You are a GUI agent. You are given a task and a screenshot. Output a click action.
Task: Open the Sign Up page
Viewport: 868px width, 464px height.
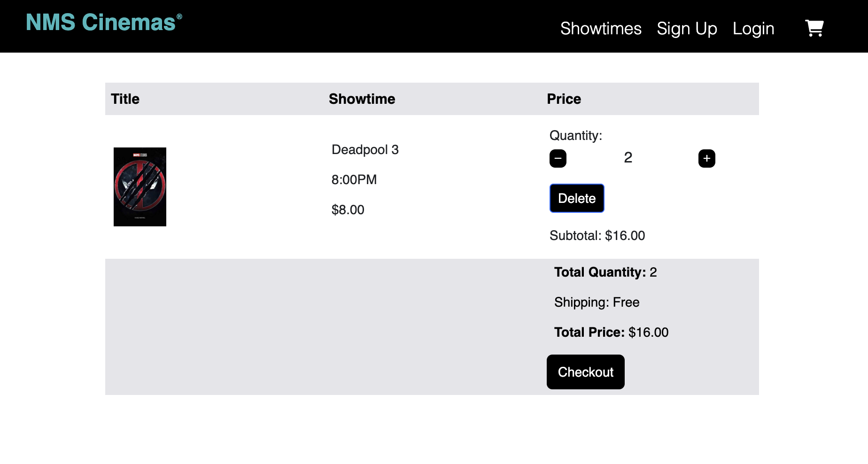687,29
